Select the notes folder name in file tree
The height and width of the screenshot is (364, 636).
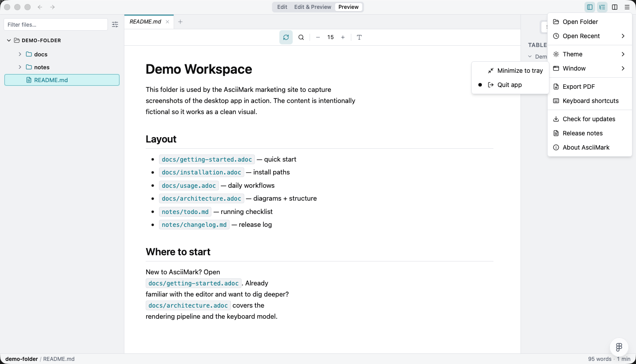pyautogui.click(x=42, y=67)
